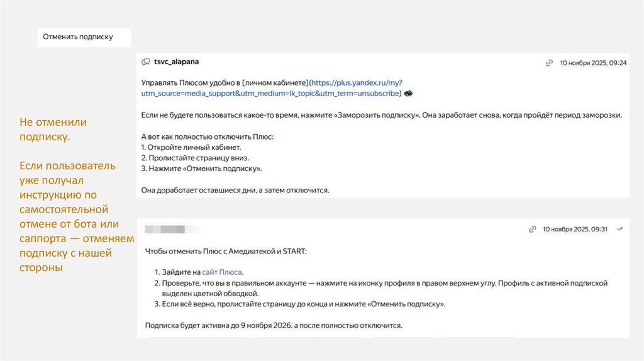Click the read checkmark icon on second message
This screenshot has width=644, height=361.
[620, 229]
